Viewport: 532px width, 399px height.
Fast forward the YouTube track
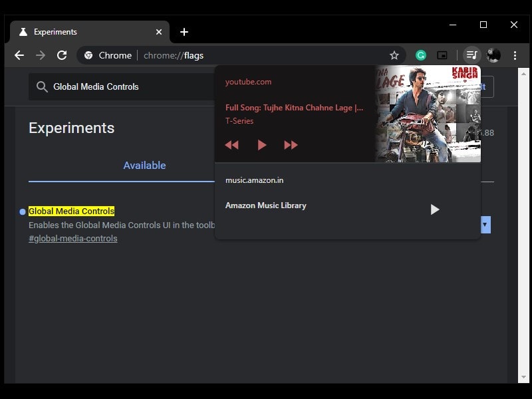291,145
